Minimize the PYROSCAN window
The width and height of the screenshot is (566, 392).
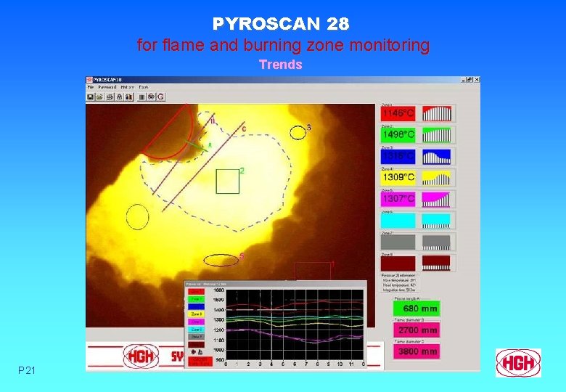[x=464, y=80]
